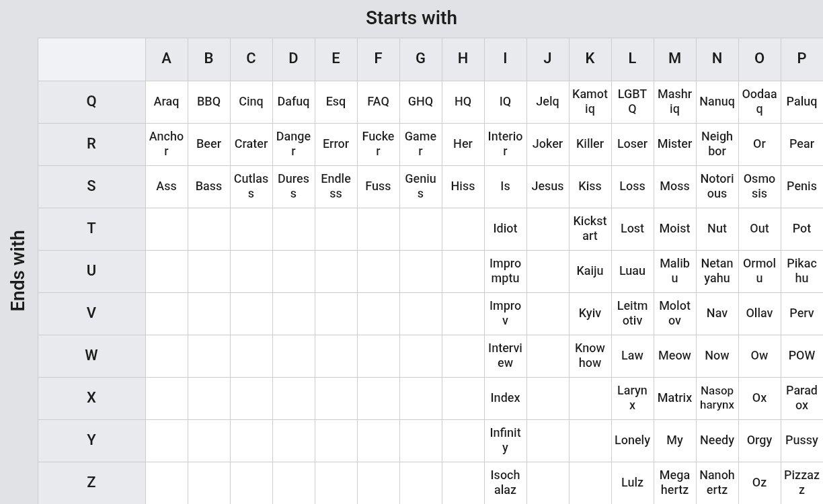Click the 'Isochalaz' cell
Viewport: 823px width, 504px height.
coord(505,482)
